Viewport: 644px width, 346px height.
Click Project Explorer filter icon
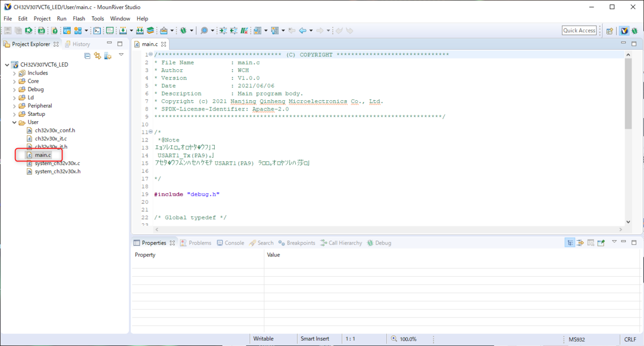pos(107,56)
